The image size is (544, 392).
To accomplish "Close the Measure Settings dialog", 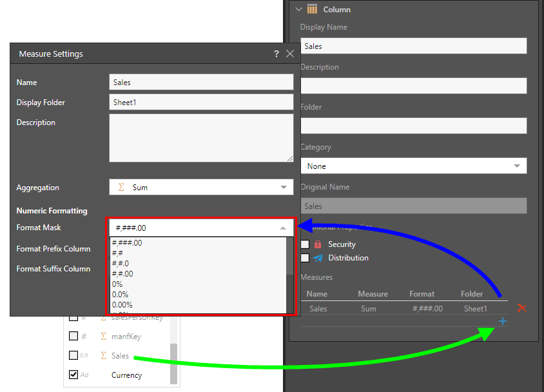I will 290,54.
